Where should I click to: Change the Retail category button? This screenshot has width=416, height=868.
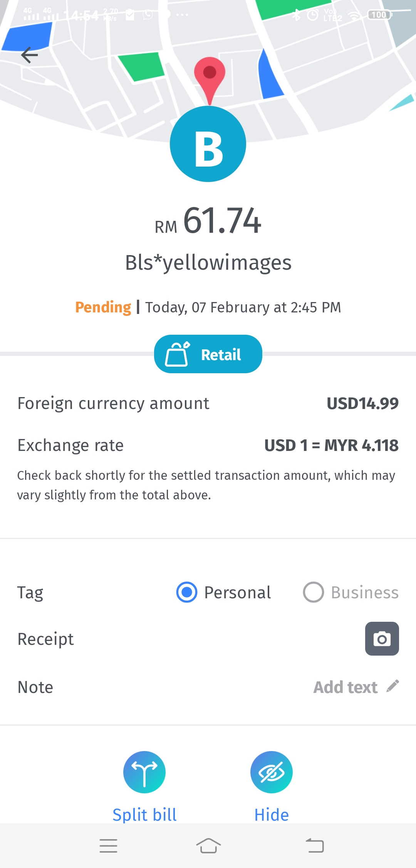pos(208,354)
